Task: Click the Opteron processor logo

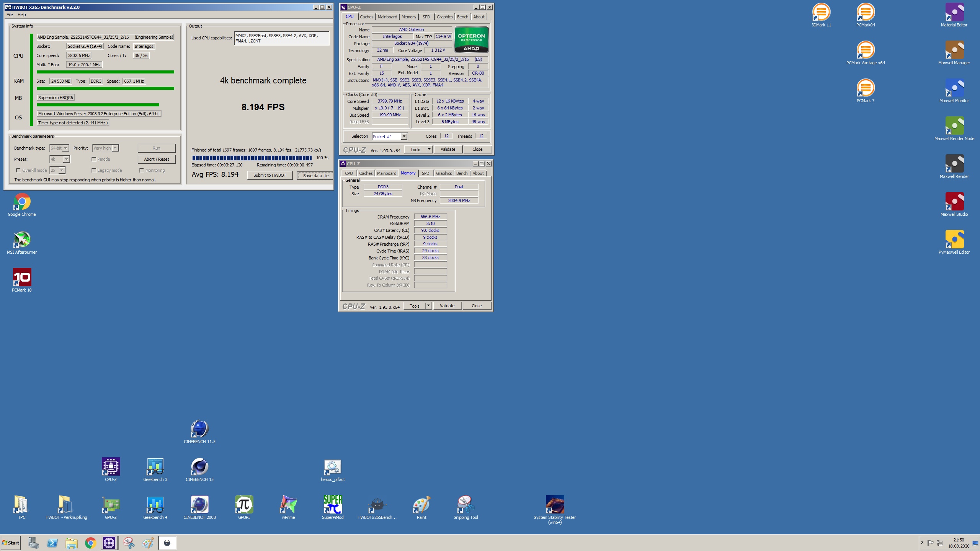Action: [471, 40]
